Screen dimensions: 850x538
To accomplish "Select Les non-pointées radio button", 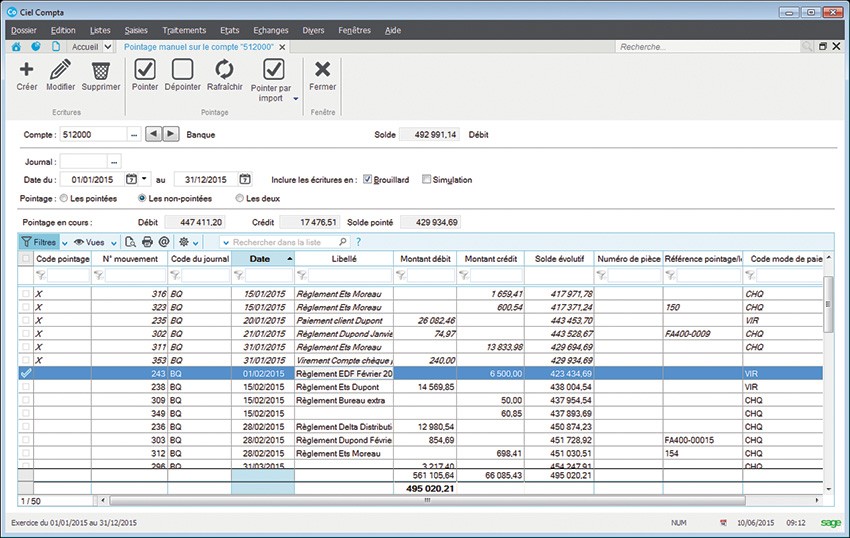I will tap(142, 198).
